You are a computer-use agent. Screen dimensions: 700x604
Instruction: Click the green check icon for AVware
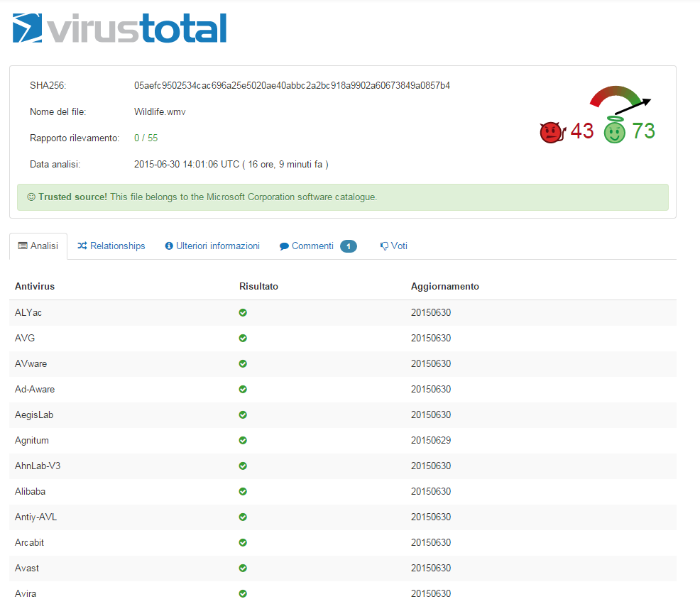click(243, 363)
